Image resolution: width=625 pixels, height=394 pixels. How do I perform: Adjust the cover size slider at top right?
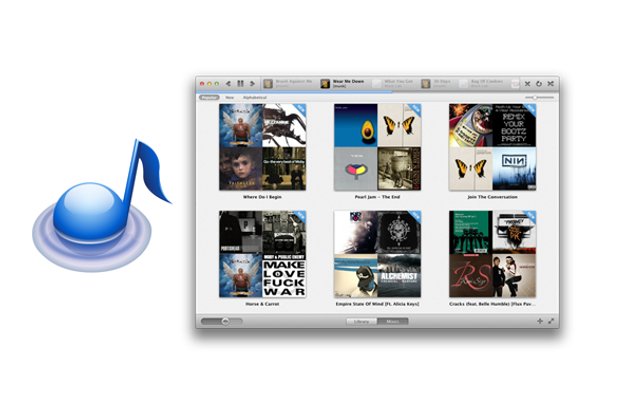[x=539, y=97]
